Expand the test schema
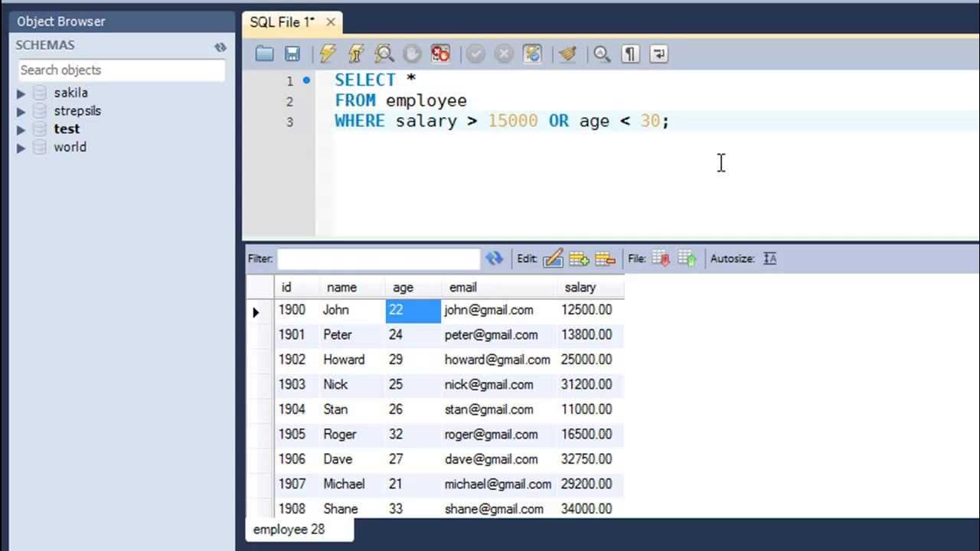Screen dimensions: 980x551 (21, 130)
